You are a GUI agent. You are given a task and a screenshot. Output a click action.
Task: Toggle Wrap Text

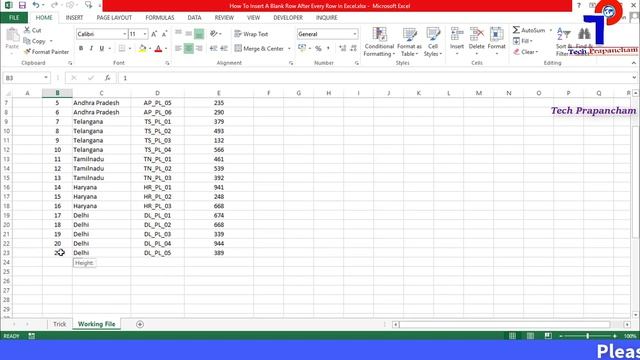(251, 34)
